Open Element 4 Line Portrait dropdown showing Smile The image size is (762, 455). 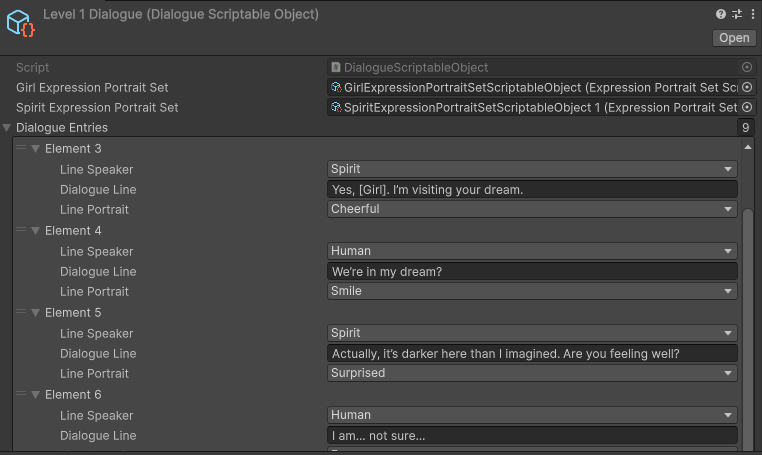(532, 292)
